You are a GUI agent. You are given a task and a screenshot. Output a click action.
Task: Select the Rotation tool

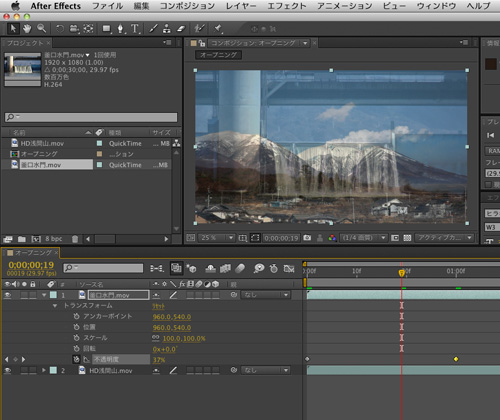60,29
